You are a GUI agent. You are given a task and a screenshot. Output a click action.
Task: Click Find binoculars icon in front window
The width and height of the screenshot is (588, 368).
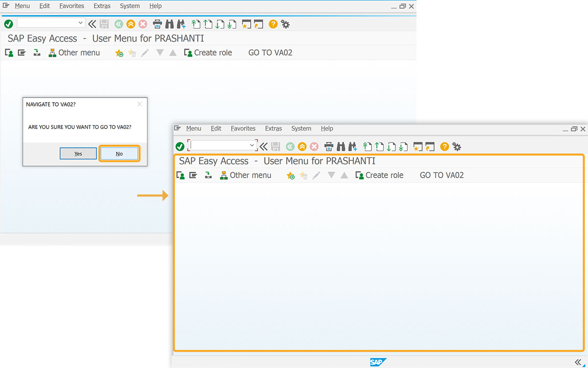coord(341,146)
